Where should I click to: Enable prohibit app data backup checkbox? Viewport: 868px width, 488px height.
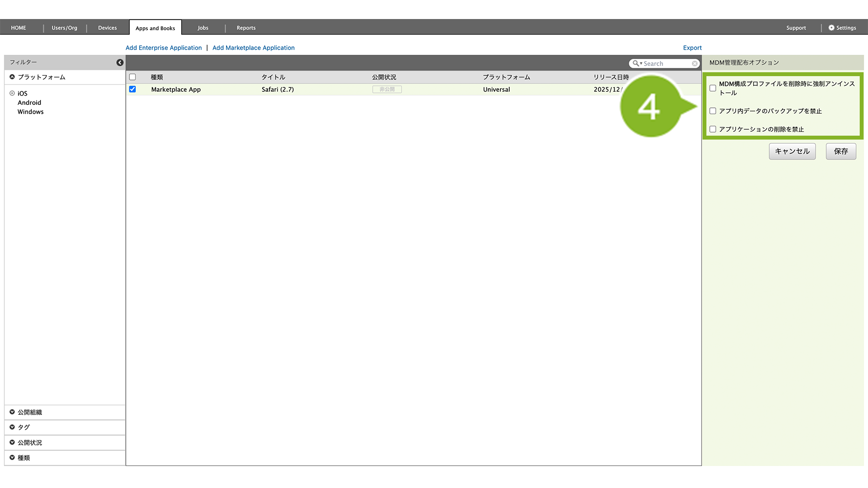point(713,111)
